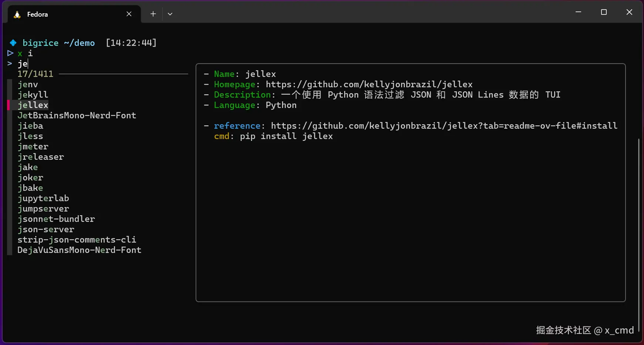The height and width of the screenshot is (345, 644).
Task: Open the jellex Homepage GitHub URL
Action: [369, 85]
